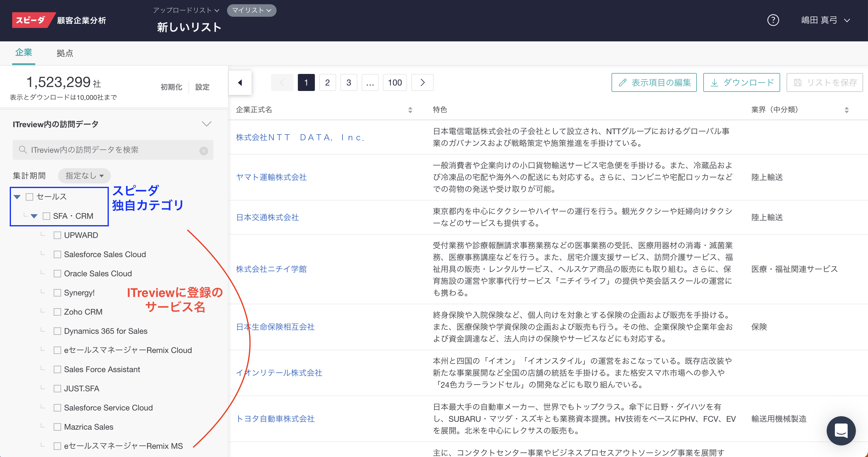Collapse the side panel with the left triangle
Screen dimensions: 868x457
point(240,83)
